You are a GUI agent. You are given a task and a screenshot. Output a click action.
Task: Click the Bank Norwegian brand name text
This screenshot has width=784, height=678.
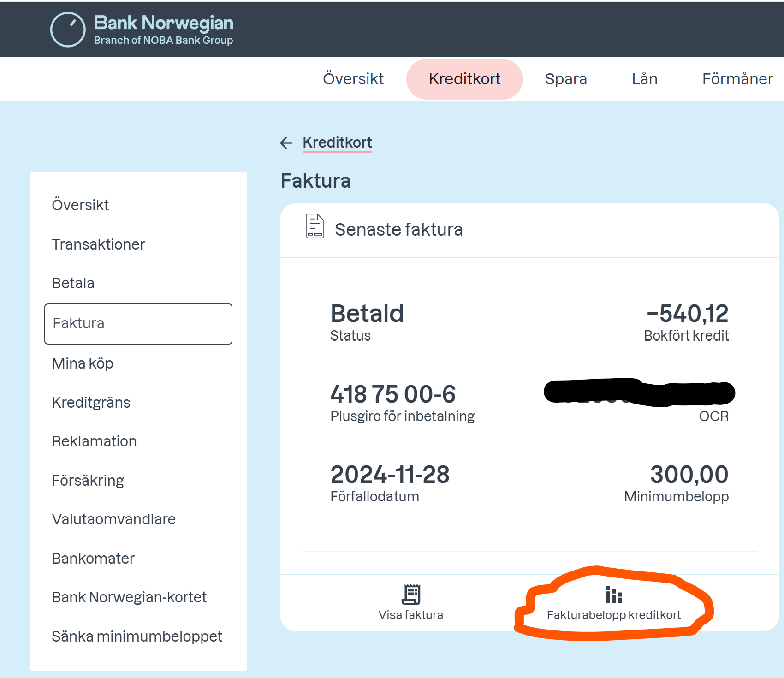163,23
